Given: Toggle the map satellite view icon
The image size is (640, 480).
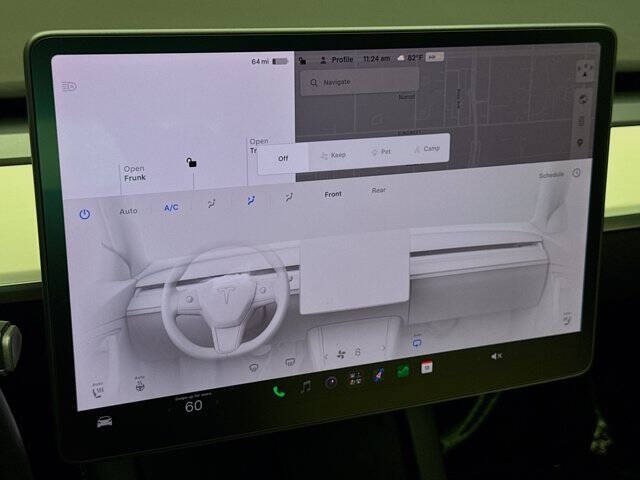Looking at the screenshot, I should (584, 99).
